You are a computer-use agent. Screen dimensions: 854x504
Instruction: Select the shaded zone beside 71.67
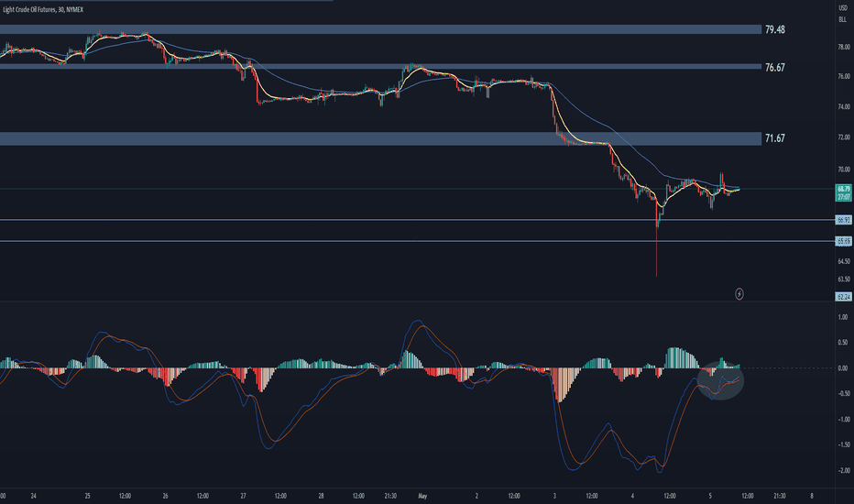(x=380, y=138)
